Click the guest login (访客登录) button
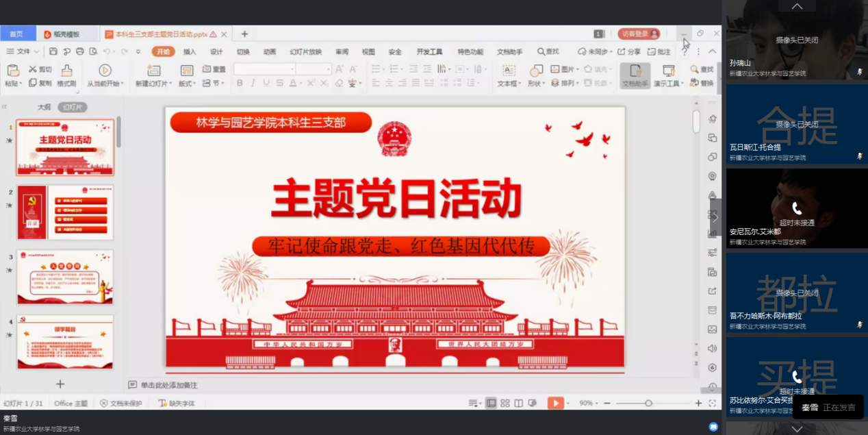This screenshot has width=868, height=435. (639, 34)
